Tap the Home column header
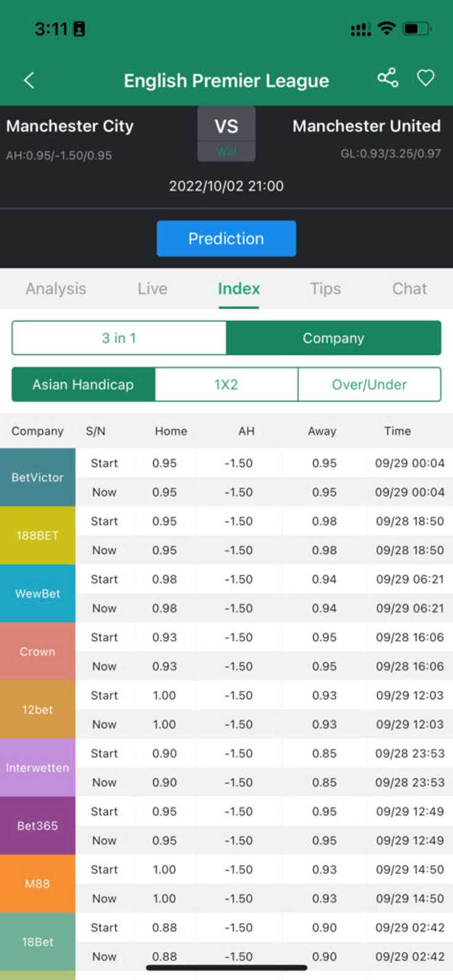Viewport: 453px width, 980px height. click(x=171, y=431)
